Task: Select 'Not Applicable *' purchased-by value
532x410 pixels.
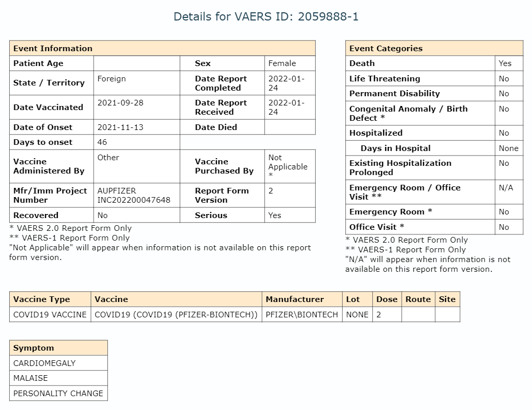Action: (x=287, y=166)
